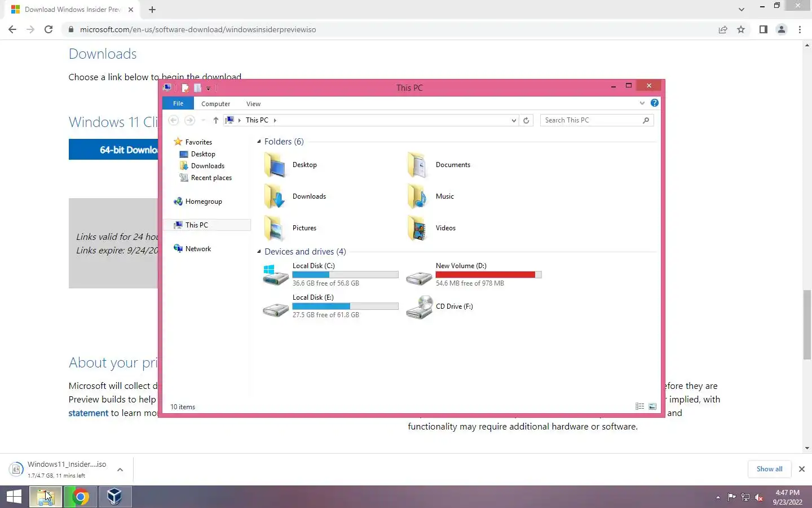Reload the Chrome page
Viewport: 812px width, 508px height.
[48, 29]
